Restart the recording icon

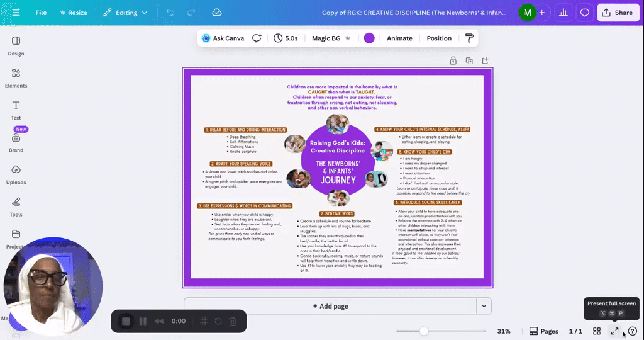tap(218, 321)
